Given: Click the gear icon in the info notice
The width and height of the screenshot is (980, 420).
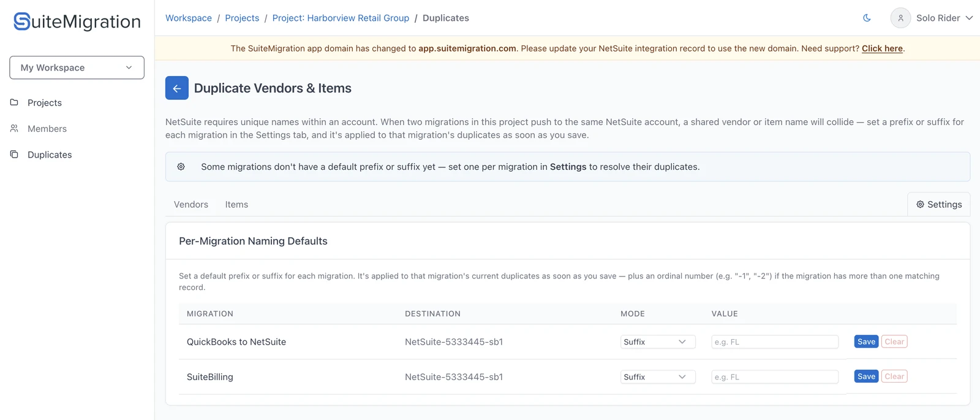Looking at the screenshot, I should point(181,167).
